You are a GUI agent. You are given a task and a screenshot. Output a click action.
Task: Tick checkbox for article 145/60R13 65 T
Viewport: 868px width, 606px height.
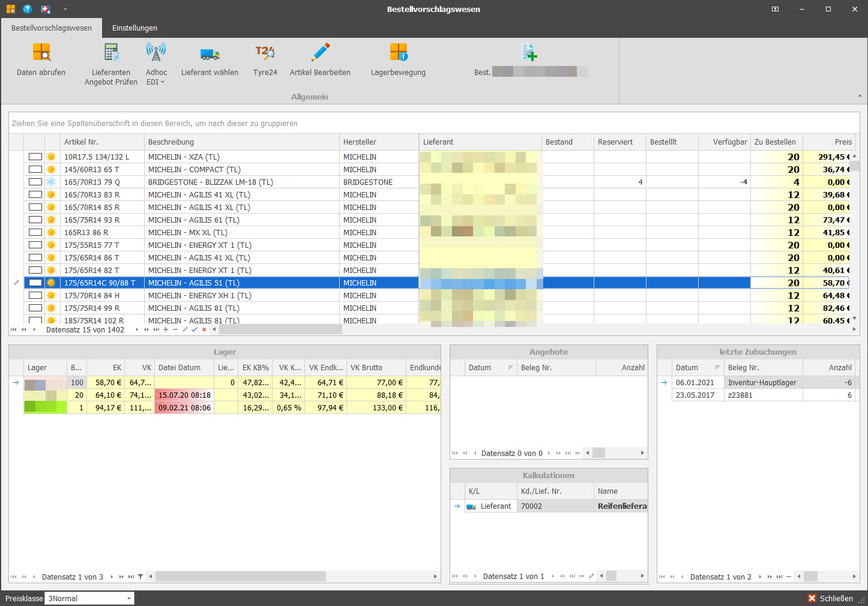click(x=35, y=169)
